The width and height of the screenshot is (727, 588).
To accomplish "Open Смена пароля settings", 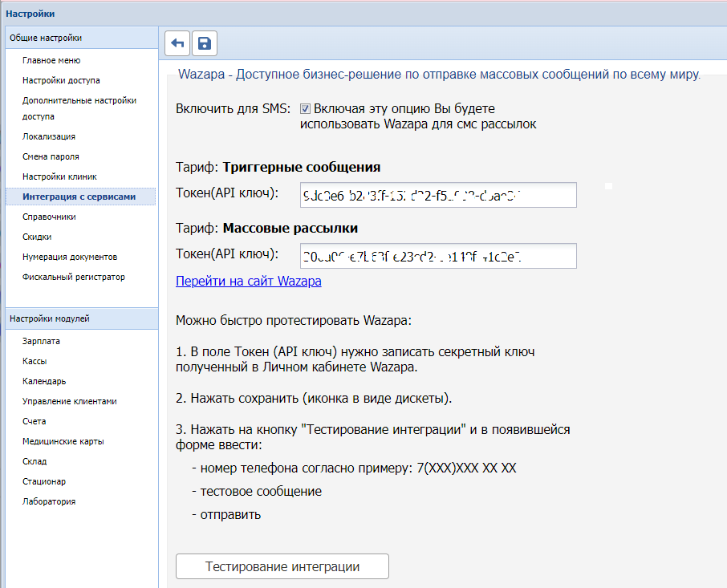I will (x=51, y=156).
